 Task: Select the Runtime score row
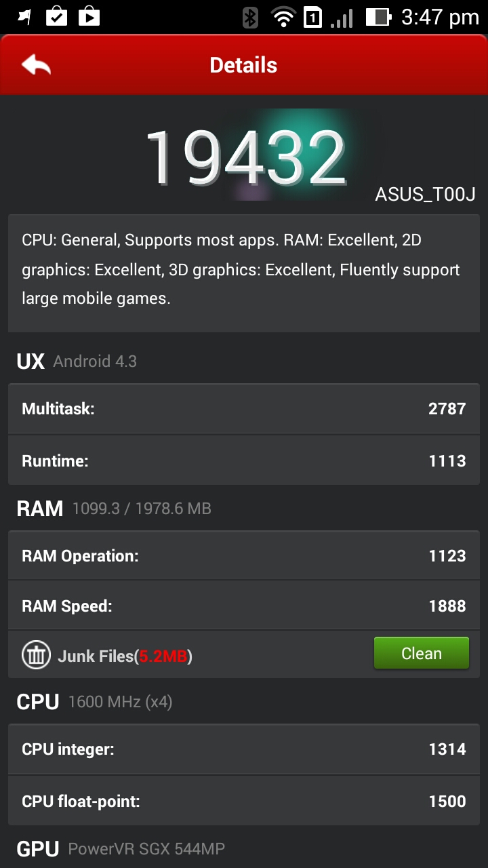(x=244, y=460)
